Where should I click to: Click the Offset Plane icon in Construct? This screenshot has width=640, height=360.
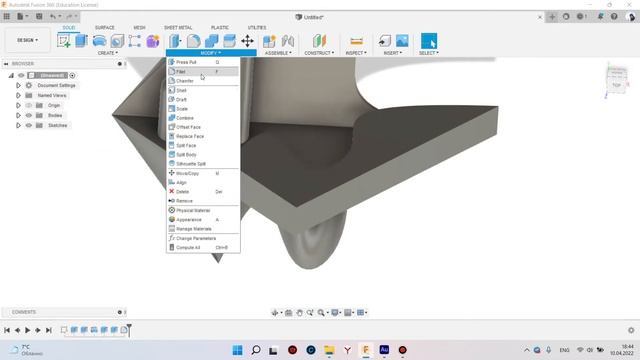pos(320,41)
